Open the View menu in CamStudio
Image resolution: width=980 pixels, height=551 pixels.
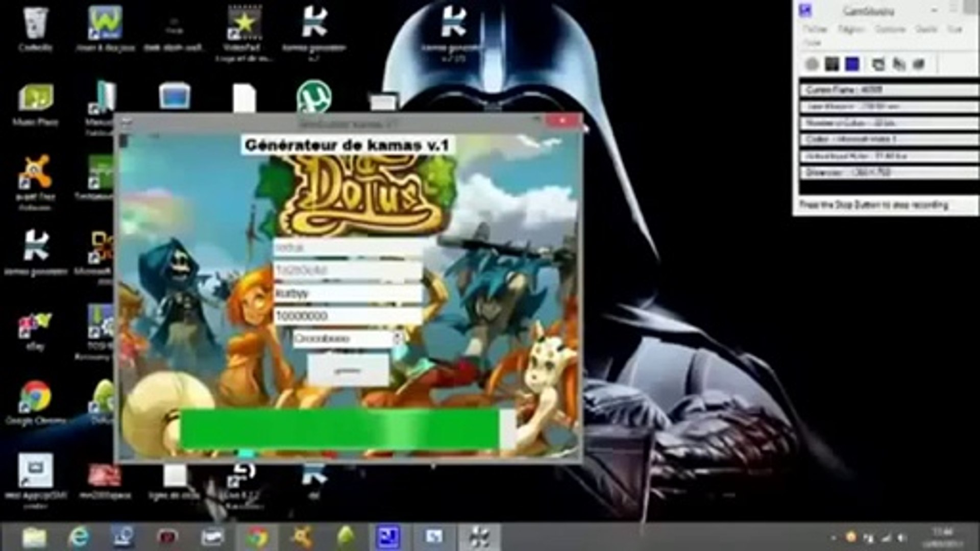(954, 29)
